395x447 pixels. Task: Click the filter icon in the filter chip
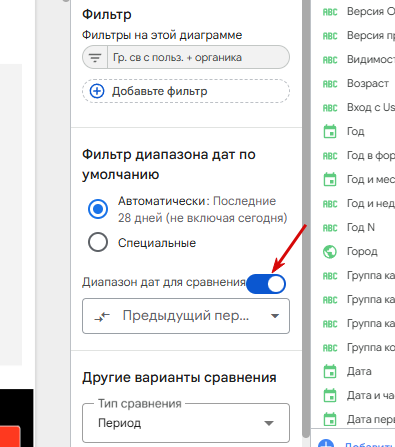(95, 57)
